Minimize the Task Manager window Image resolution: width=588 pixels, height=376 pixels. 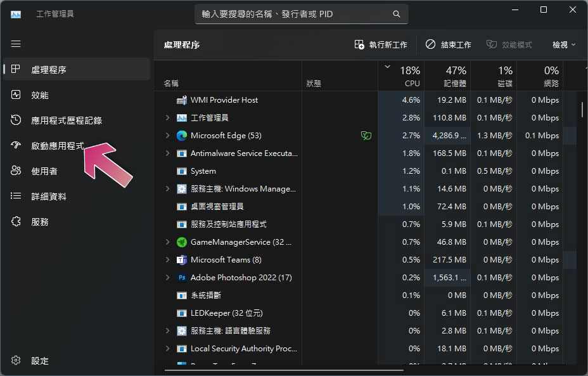point(515,10)
